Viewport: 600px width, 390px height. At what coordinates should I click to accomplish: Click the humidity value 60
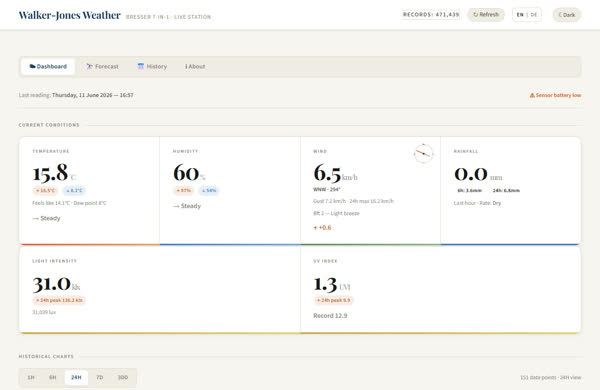pos(186,173)
